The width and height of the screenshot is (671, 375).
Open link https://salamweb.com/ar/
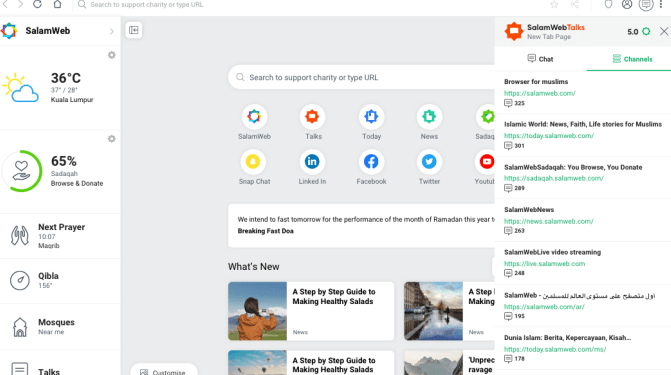(544, 307)
